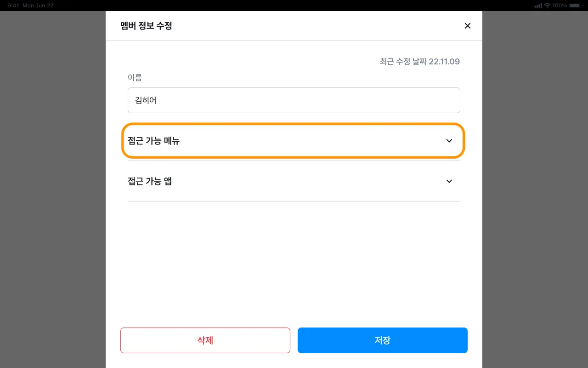The image size is (588, 368).
Task: Click the 이름 field label
Action: pyautogui.click(x=135, y=78)
